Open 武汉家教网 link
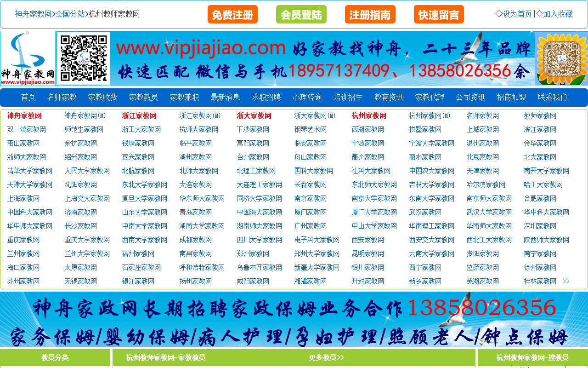This screenshot has width=588, height=368. [425, 212]
